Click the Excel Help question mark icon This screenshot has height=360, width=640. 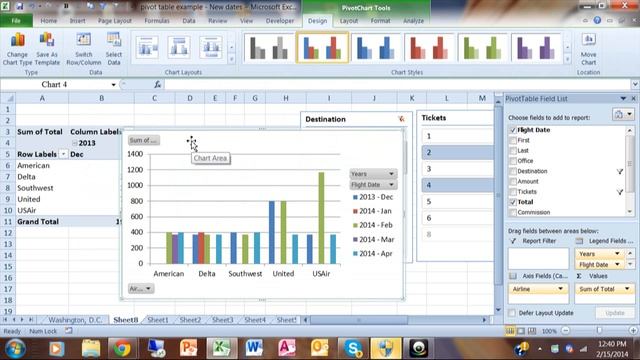[597, 20]
